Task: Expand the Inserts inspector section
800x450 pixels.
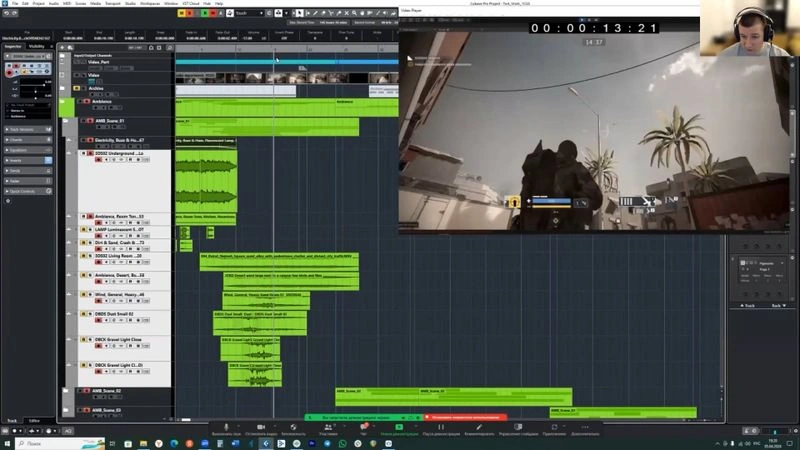Action: click(x=28, y=160)
